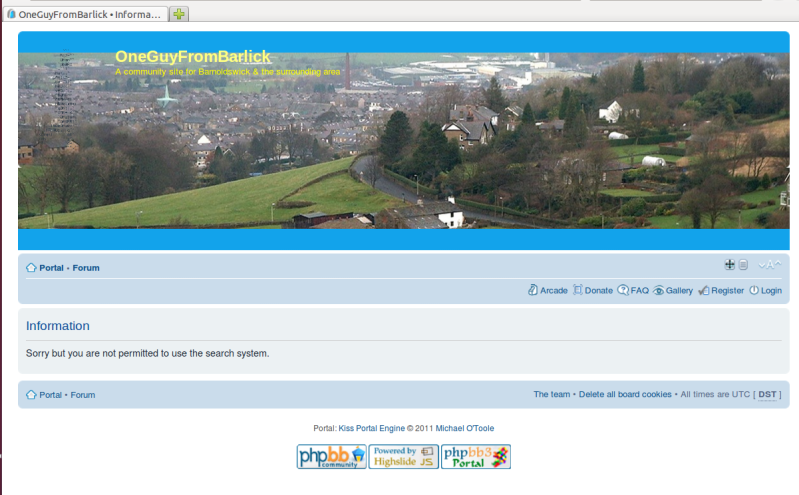Click the OneGuyFromBarlick site title

192,57
